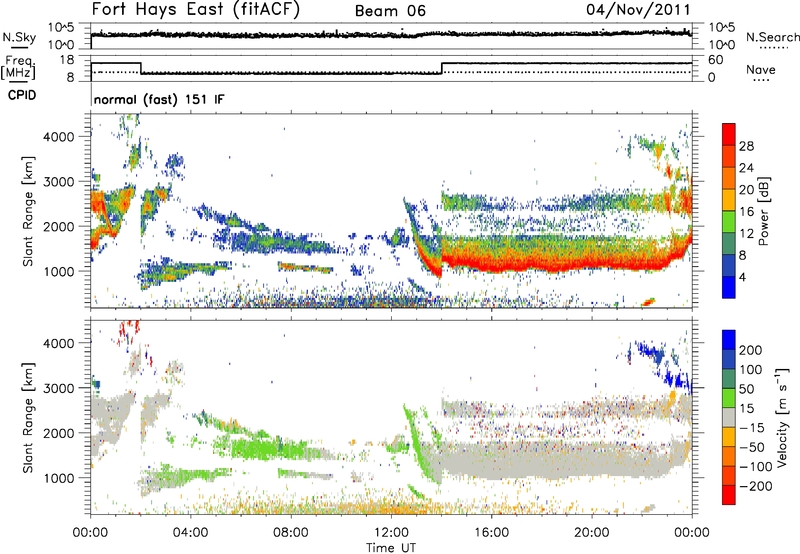
Task: Click the left-axis '10^5' noise tick
Action: click(61, 27)
